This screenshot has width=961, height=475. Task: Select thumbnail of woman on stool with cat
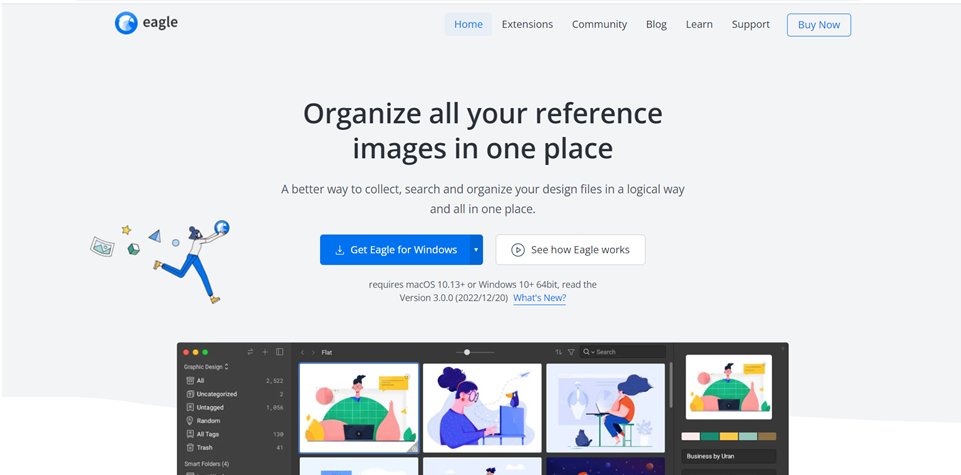(606, 408)
